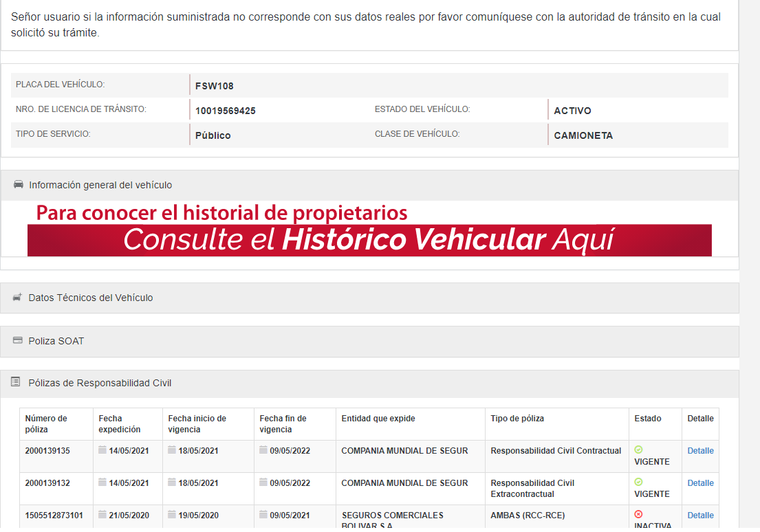
Task: Click calendar icon beside 21/05/2020 date
Action: [102, 515]
